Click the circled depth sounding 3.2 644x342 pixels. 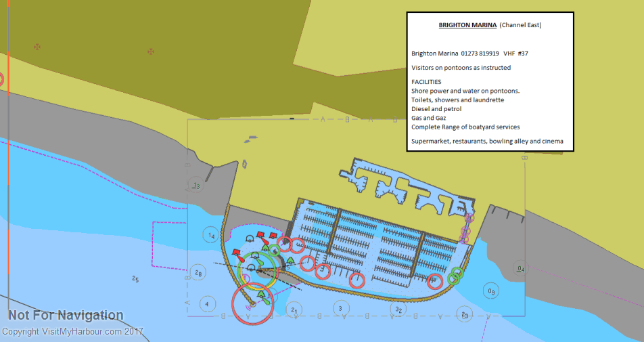398,309
